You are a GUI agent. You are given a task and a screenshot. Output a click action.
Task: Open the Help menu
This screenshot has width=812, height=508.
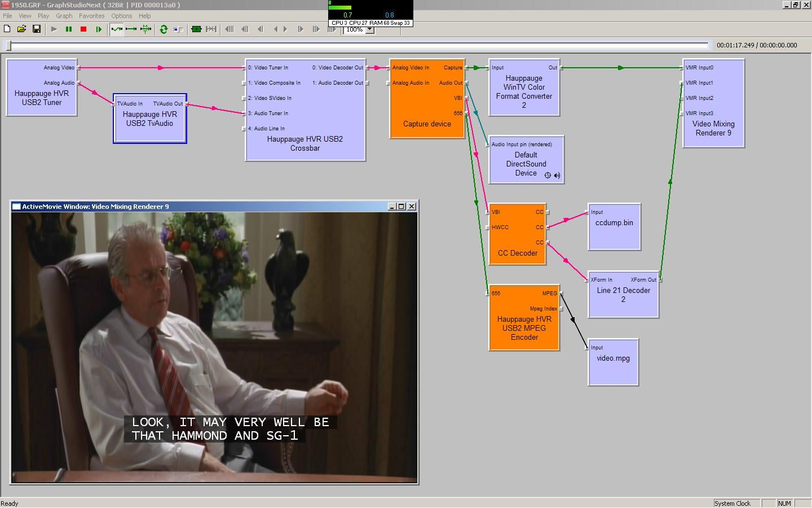pyautogui.click(x=144, y=16)
